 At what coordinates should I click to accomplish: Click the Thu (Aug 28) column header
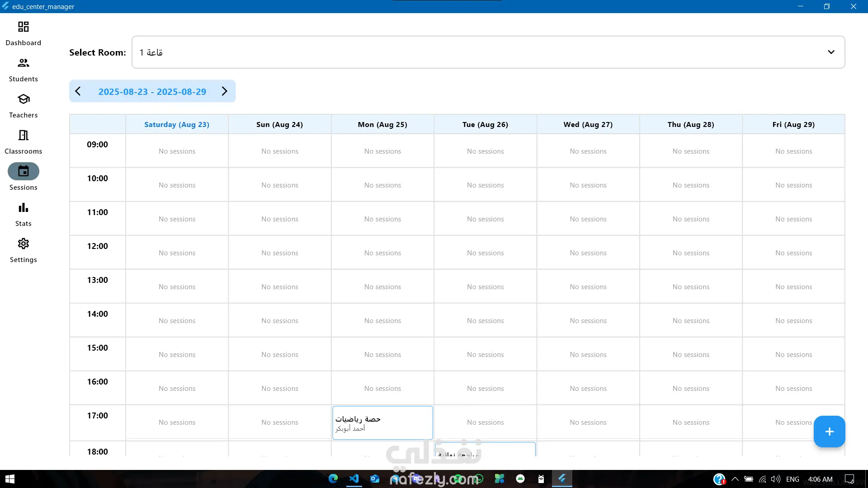point(691,124)
